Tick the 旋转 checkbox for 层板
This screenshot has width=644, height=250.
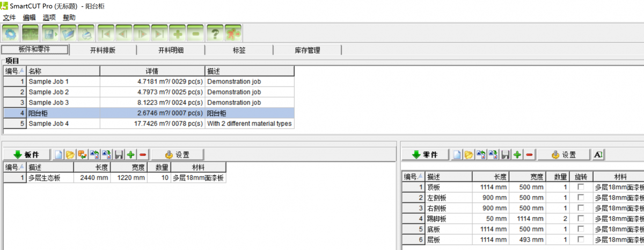point(581,240)
